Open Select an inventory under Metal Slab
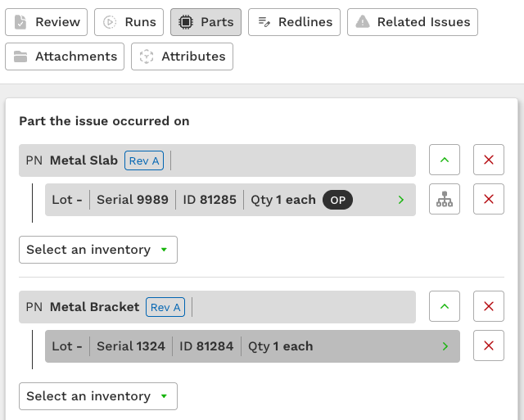Viewport: 524px width, 420px height. click(98, 250)
